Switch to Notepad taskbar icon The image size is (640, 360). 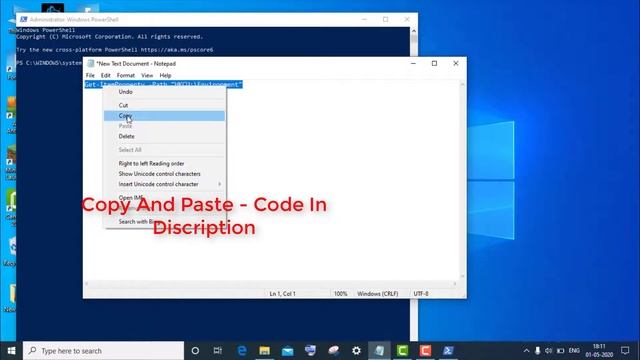(380, 351)
